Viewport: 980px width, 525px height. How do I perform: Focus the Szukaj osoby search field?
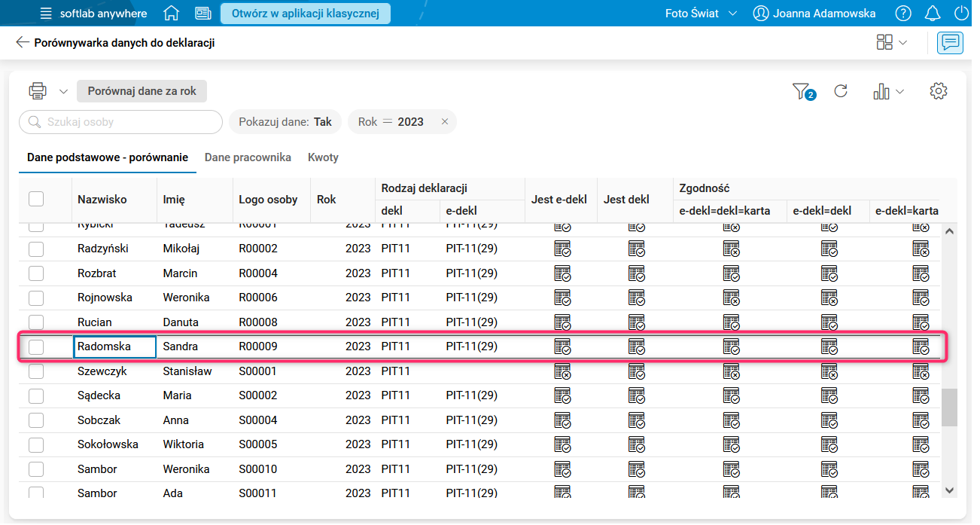pyautogui.click(x=120, y=122)
